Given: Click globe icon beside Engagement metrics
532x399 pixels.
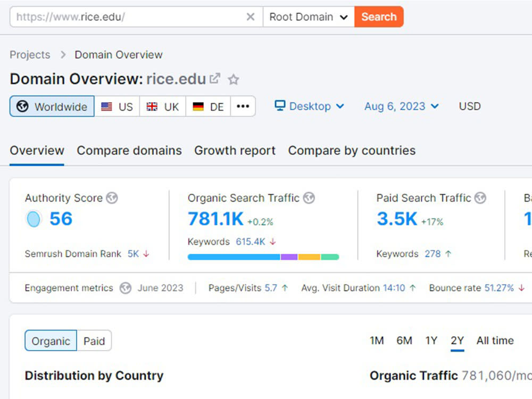Looking at the screenshot, I should 126,288.
